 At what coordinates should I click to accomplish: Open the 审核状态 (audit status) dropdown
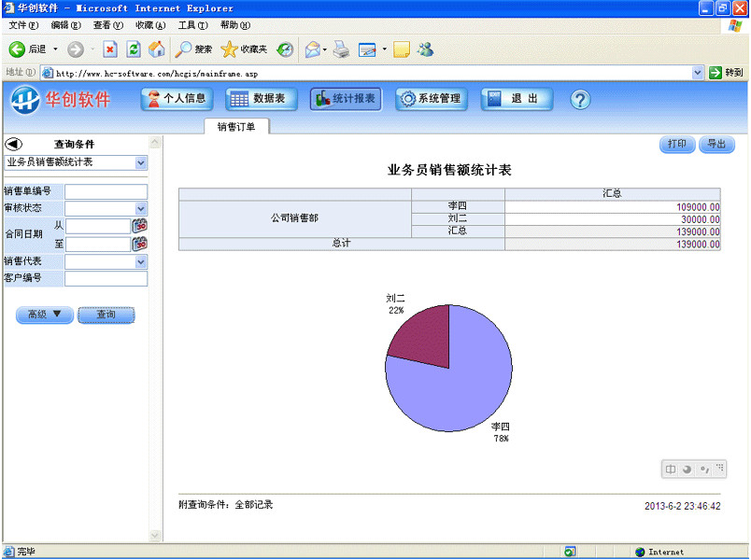(142, 207)
